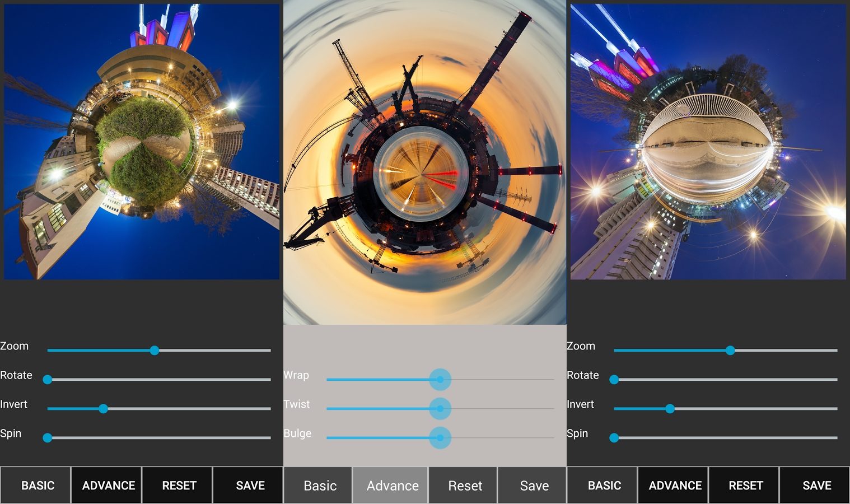Viewport: 850px width, 504px height.
Task: Click the Spin label in right panel
Action: point(577,433)
